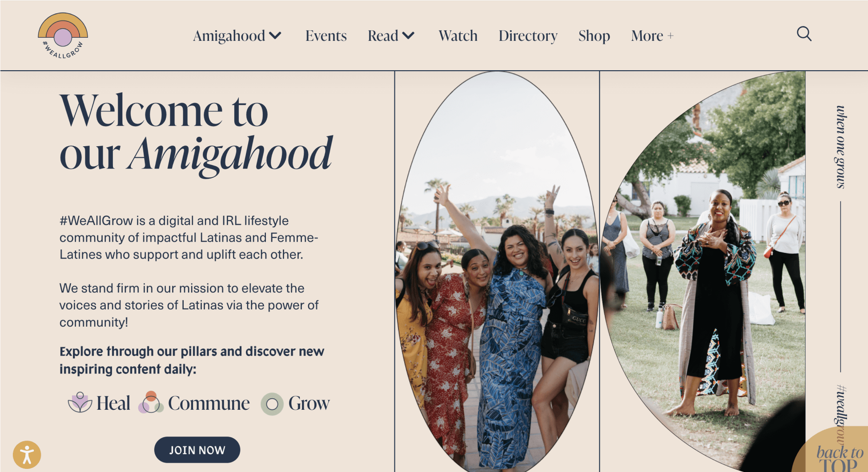
Task: Click the JOIN NOW button
Action: point(197,450)
